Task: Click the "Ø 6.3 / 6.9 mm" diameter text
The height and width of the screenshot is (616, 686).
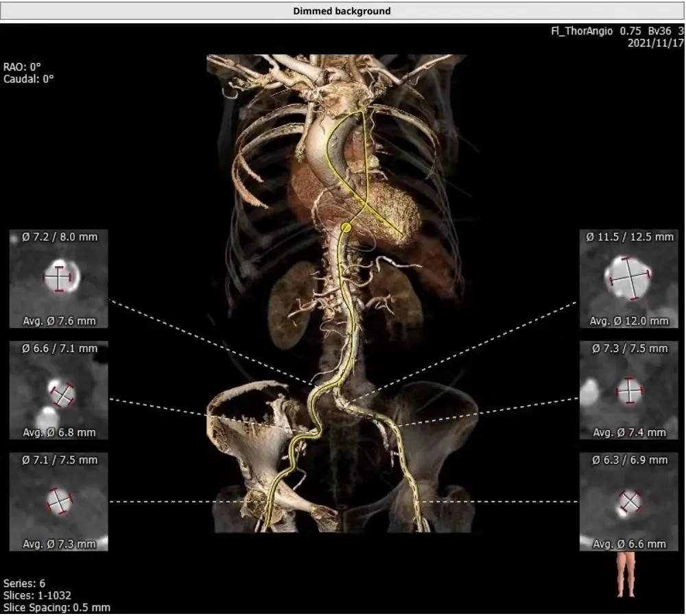Action: (x=629, y=460)
